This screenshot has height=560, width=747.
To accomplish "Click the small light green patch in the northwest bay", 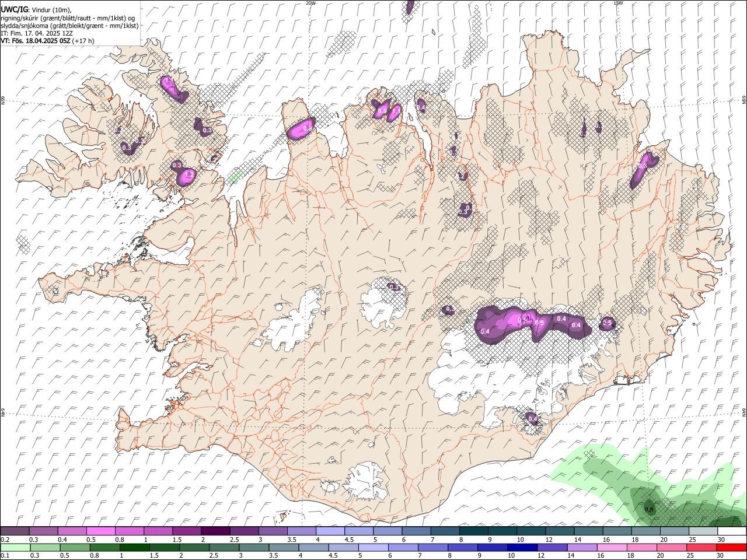I will [235, 176].
